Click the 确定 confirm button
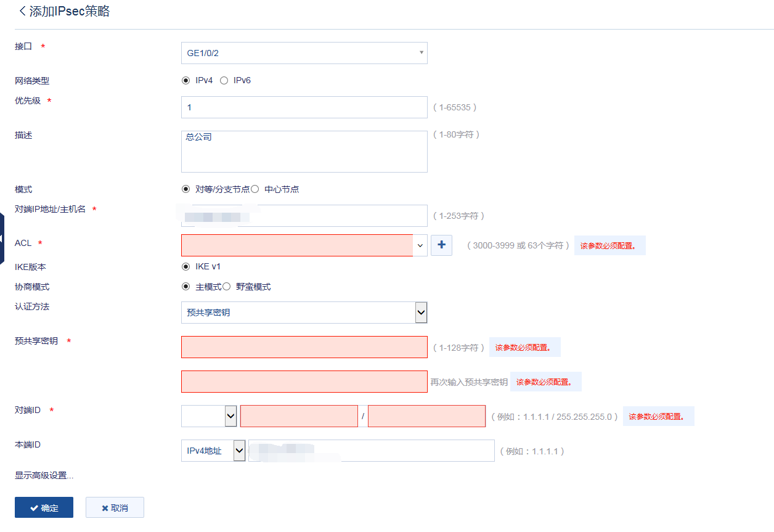Screen dimensions: 774x532 (x=44, y=507)
